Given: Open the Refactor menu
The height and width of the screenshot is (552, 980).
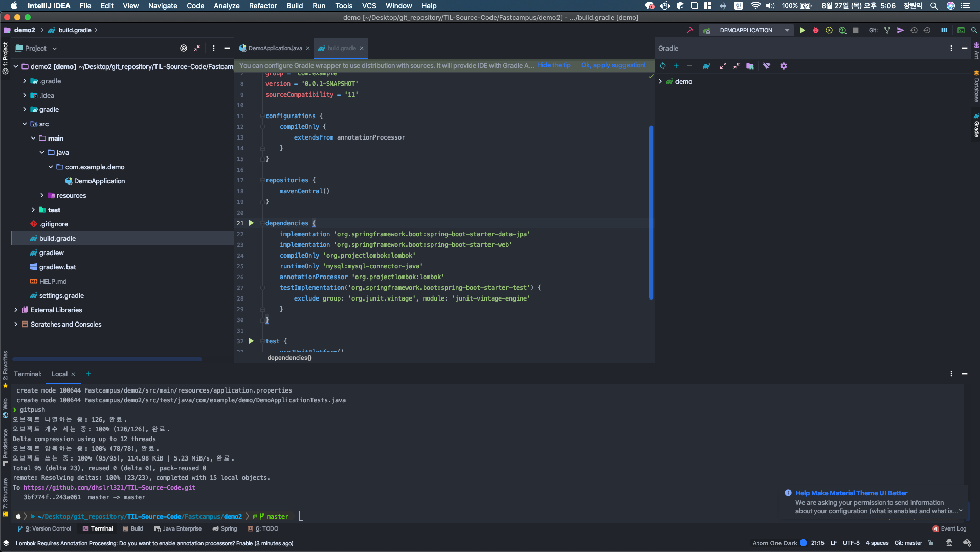Looking at the screenshot, I should 263,6.
